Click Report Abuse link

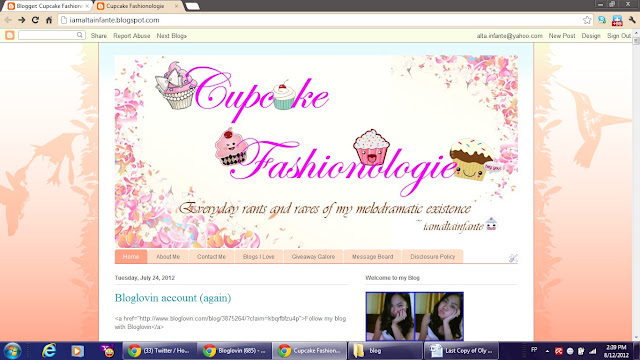click(131, 36)
